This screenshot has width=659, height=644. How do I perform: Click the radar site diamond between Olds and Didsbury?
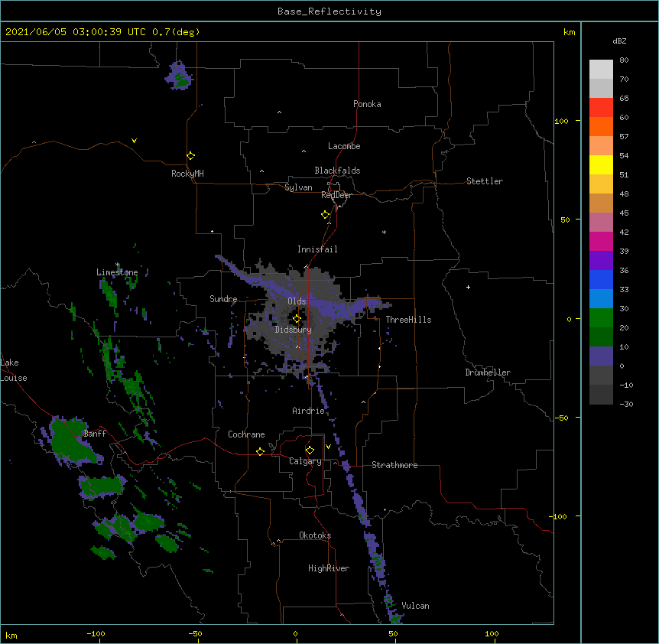click(x=297, y=319)
